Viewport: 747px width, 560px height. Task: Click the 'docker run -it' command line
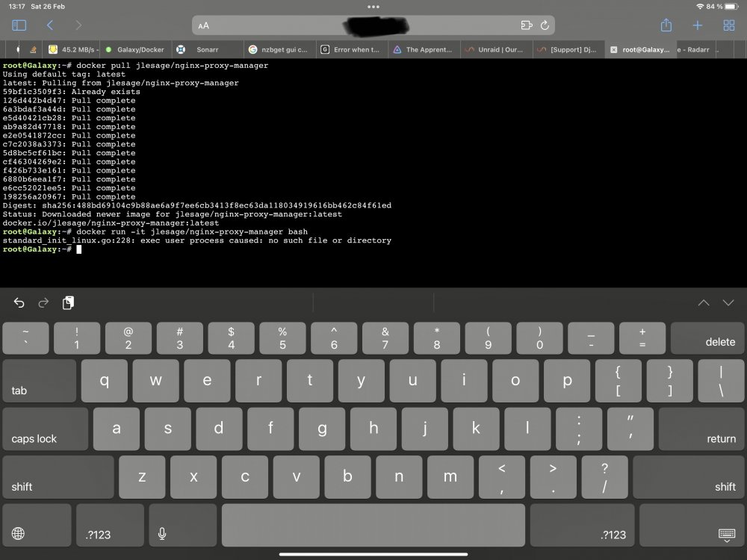tap(155, 232)
